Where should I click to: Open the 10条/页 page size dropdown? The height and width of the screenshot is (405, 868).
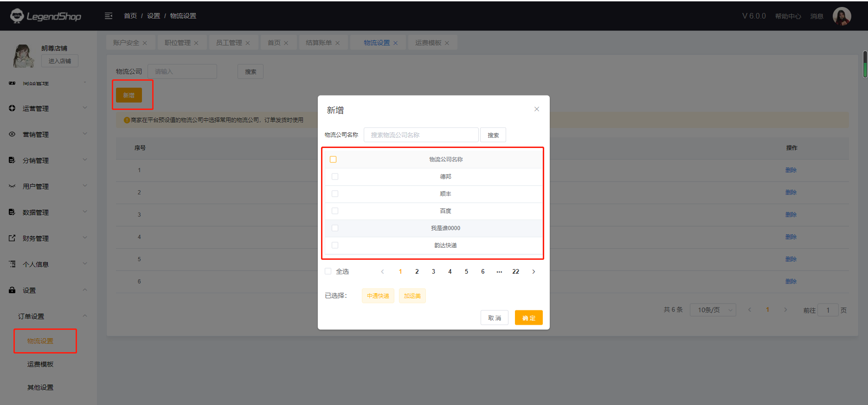tap(713, 310)
